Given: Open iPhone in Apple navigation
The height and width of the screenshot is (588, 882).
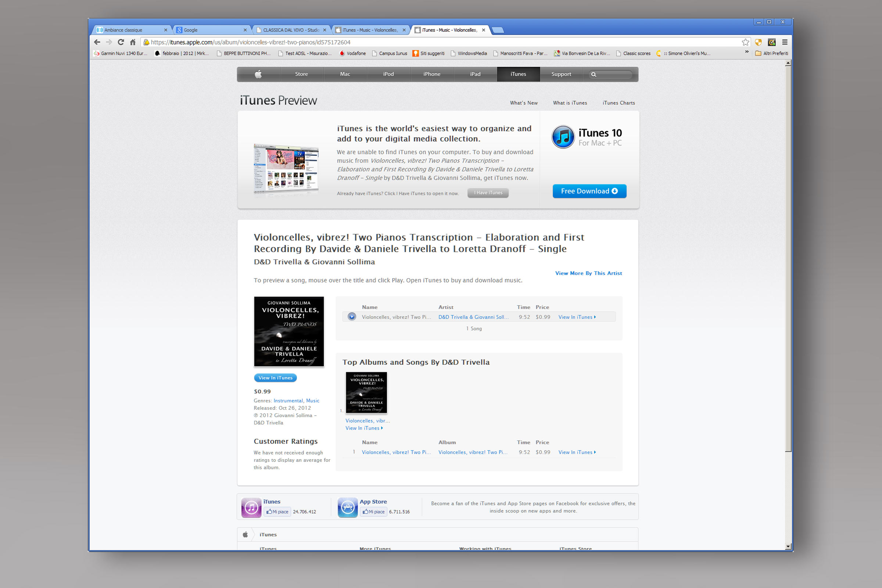Looking at the screenshot, I should (x=432, y=74).
